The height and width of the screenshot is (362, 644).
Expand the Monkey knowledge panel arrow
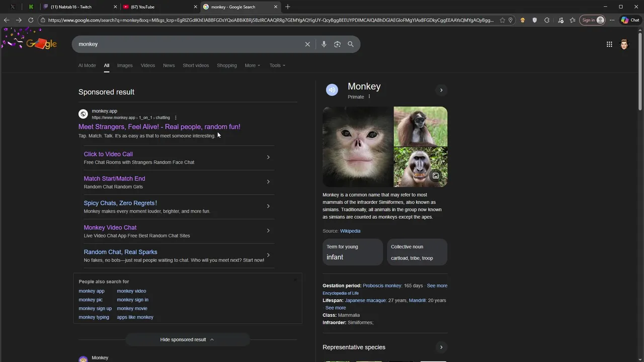[441, 90]
